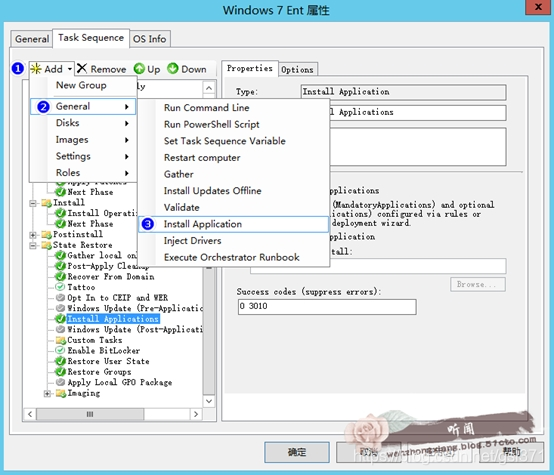Choose New Group menu entry
The width and height of the screenshot is (554, 475).
81,85
